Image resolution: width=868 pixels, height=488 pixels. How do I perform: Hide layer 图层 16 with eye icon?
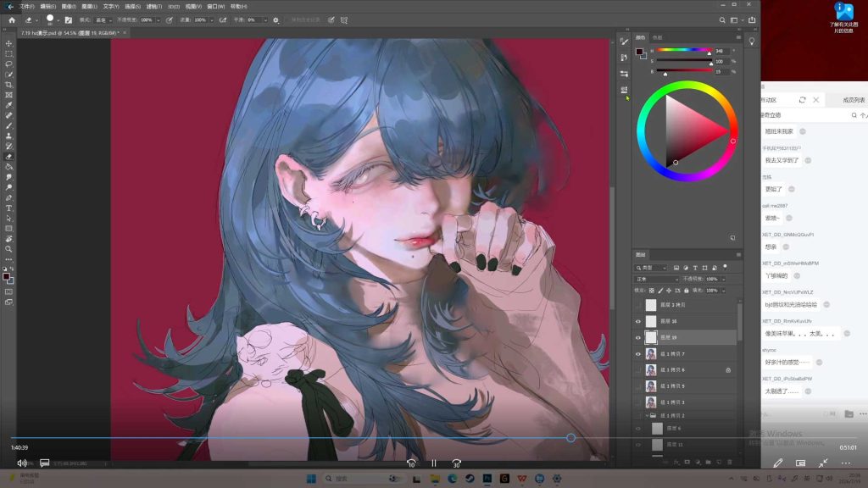coord(637,321)
